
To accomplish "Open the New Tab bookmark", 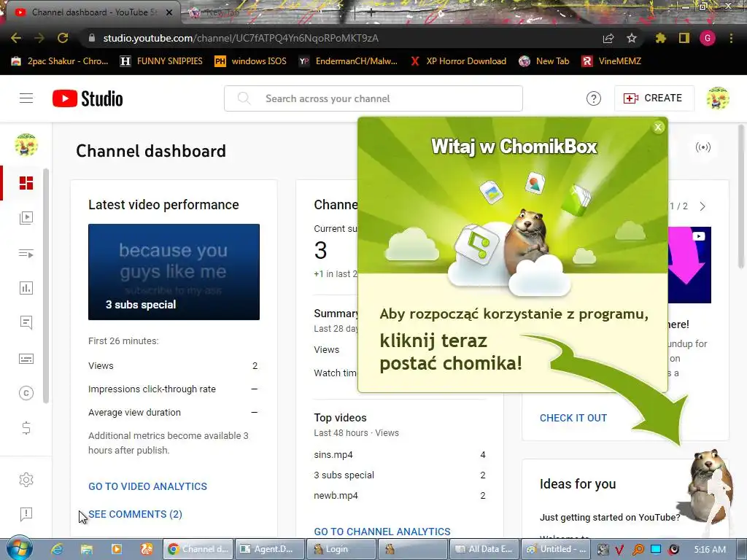I will (x=544, y=61).
